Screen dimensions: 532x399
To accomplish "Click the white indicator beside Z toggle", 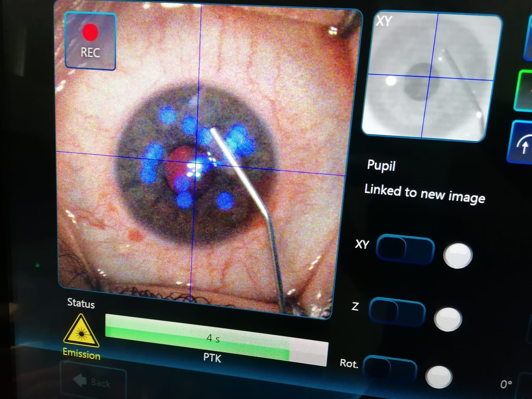I will coord(448,319).
